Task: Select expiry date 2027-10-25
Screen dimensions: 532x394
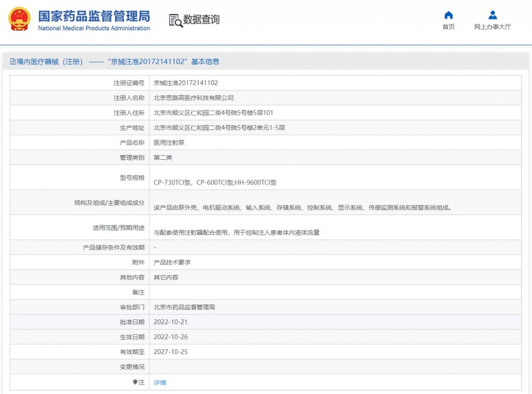Action: point(171,352)
